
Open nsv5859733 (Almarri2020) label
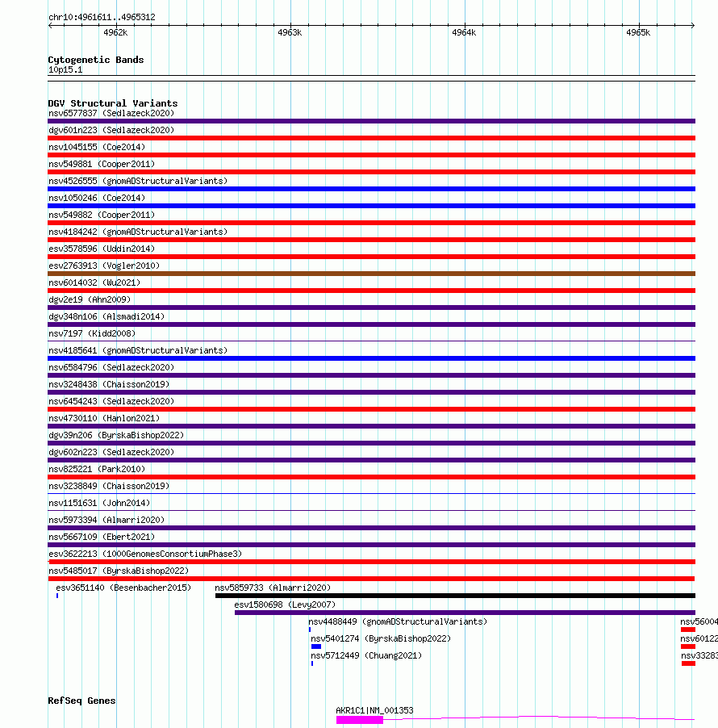point(273,588)
